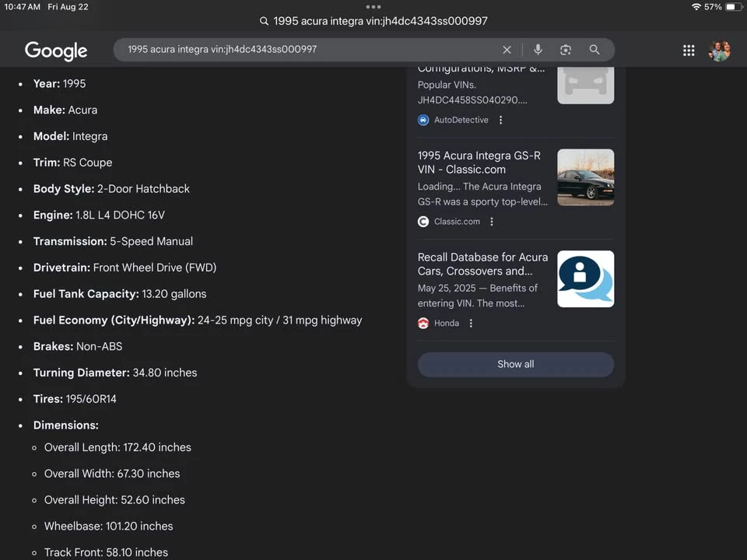747x560 pixels.
Task: Open the Google apps grid
Action: tap(689, 51)
